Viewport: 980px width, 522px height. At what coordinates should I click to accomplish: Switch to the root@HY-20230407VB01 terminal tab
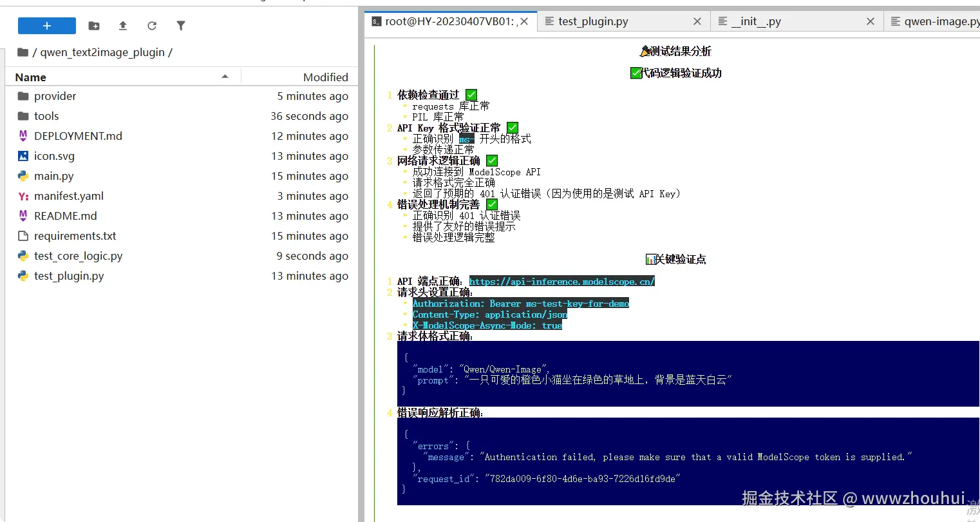pos(451,21)
